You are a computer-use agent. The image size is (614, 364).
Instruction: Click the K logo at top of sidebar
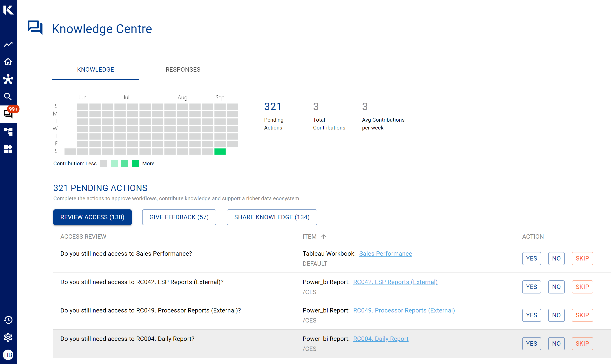8,10
